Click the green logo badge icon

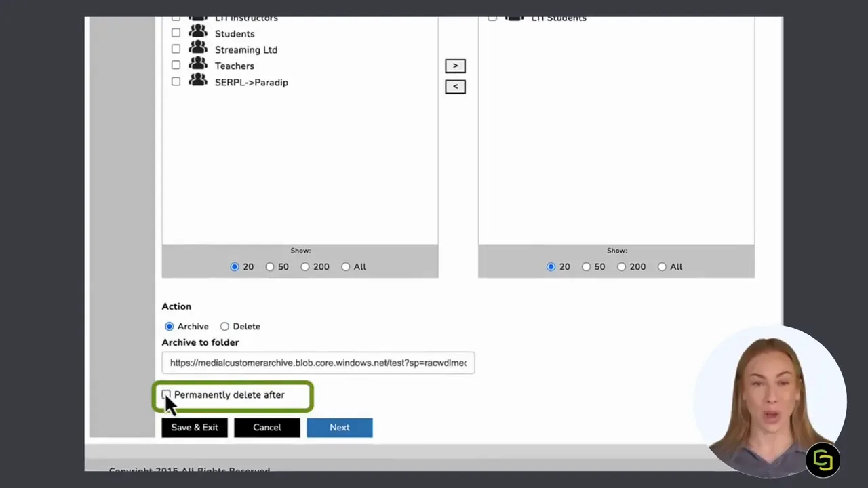(x=823, y=460)
